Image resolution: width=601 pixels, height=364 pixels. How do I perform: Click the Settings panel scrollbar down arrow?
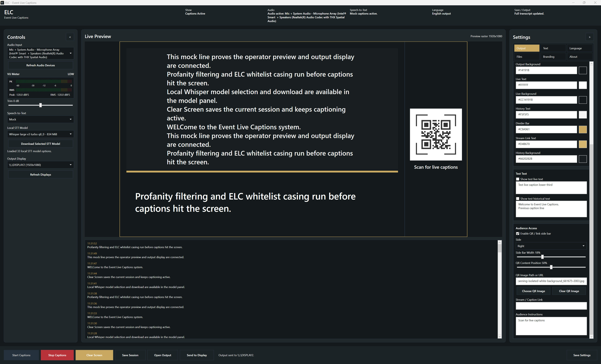pyautogui.click(x=591, y=336)
